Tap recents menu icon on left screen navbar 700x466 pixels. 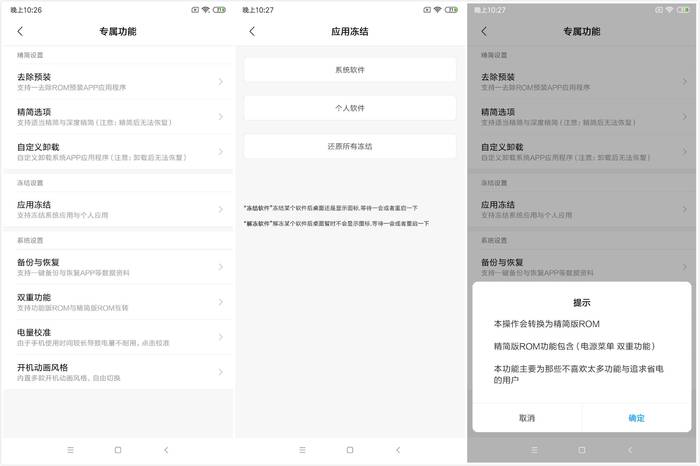point(71,450)
